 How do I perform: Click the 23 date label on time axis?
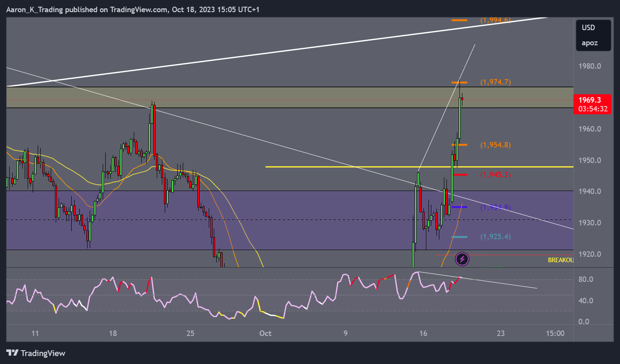tap(501, 333)
